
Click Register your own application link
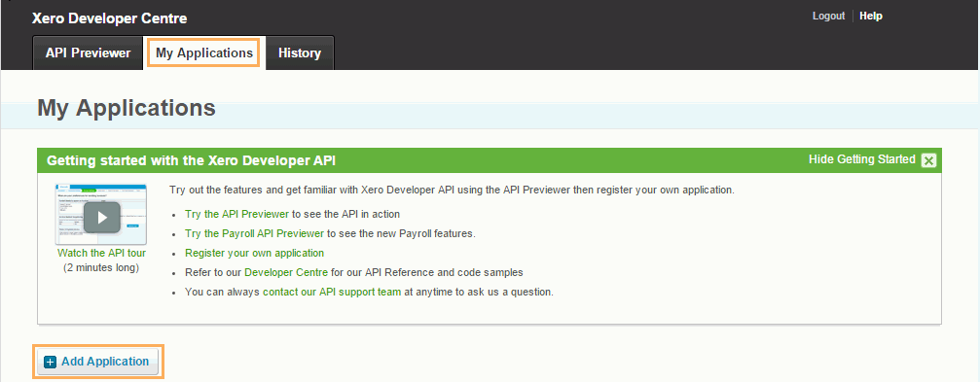pos(254,253)
